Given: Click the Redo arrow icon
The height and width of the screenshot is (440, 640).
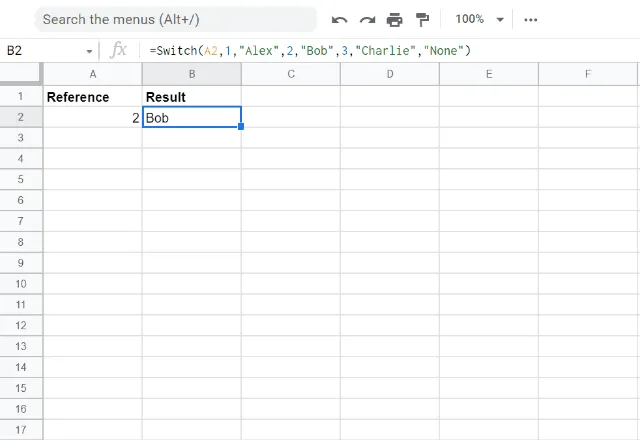Looking at the screenshot, I should point(367,19).
